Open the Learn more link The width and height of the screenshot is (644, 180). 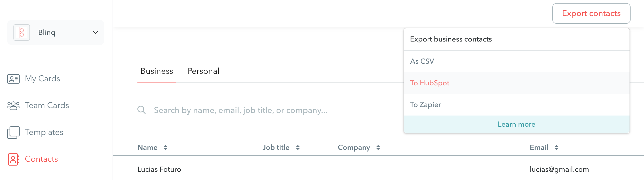coord(516,124)
